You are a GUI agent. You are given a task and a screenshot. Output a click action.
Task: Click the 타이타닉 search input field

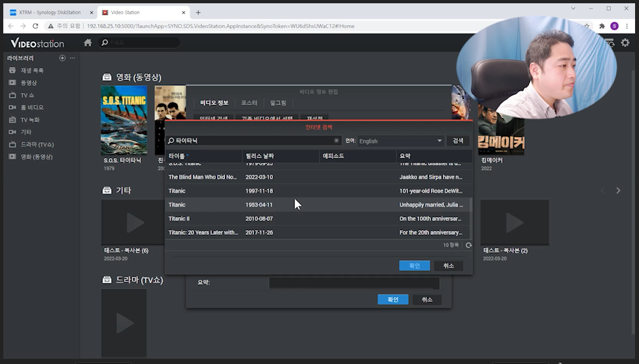click(253, 140)
